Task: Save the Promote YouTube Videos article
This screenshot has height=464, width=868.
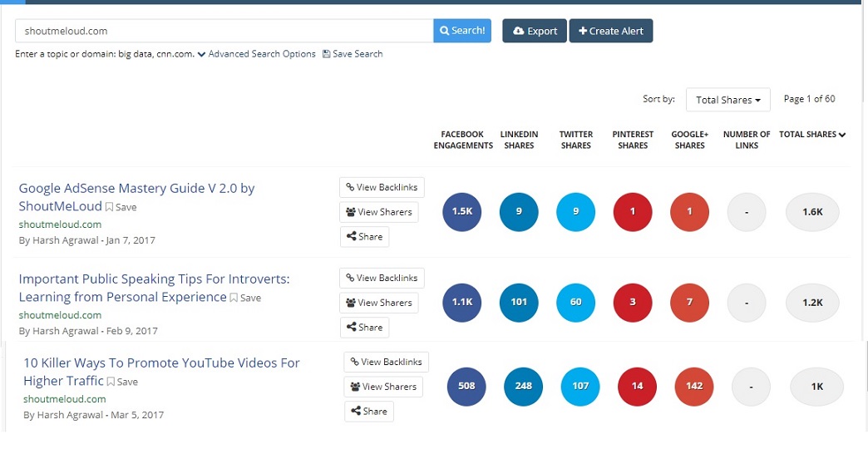Action: click(122, 382)
